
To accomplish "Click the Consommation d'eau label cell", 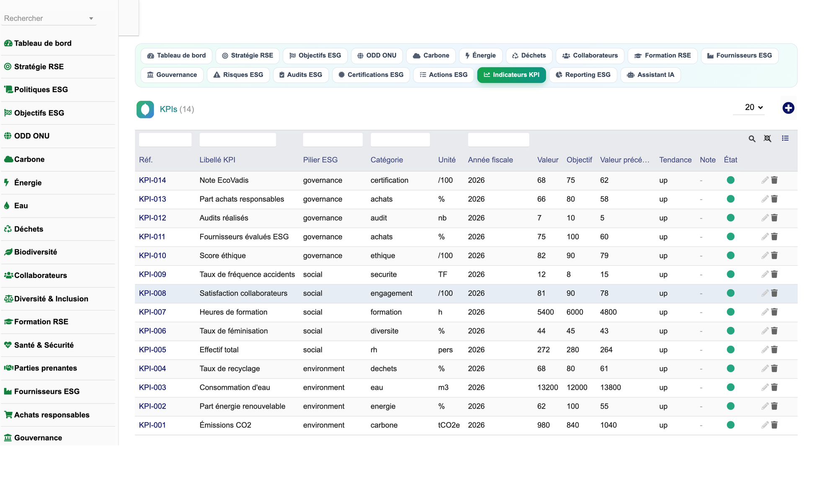I will (x=235, y=388).
